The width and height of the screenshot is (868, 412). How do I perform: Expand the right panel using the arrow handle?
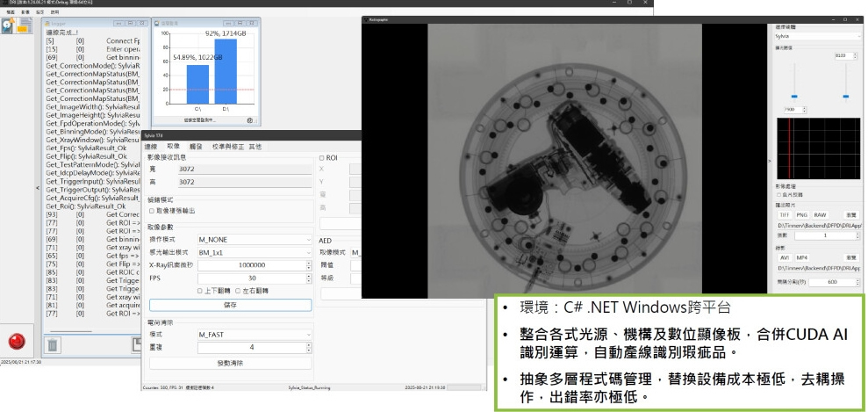(x=769, y=162)
